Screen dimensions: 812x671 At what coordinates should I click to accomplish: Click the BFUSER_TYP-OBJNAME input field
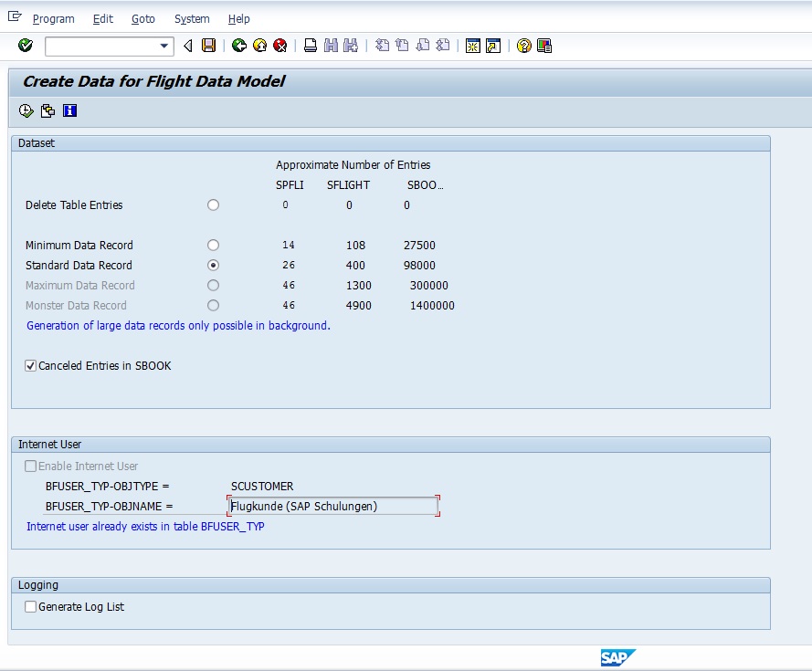333,506
